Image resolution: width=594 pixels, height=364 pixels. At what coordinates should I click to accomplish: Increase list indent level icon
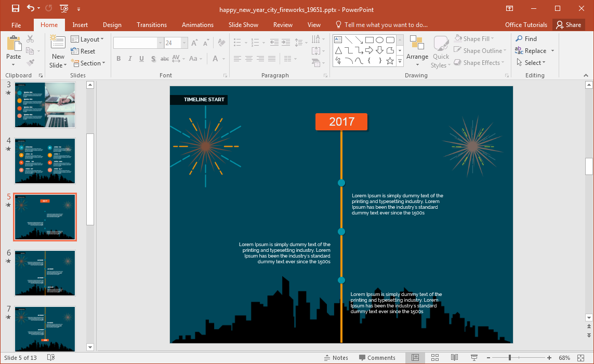286,43
